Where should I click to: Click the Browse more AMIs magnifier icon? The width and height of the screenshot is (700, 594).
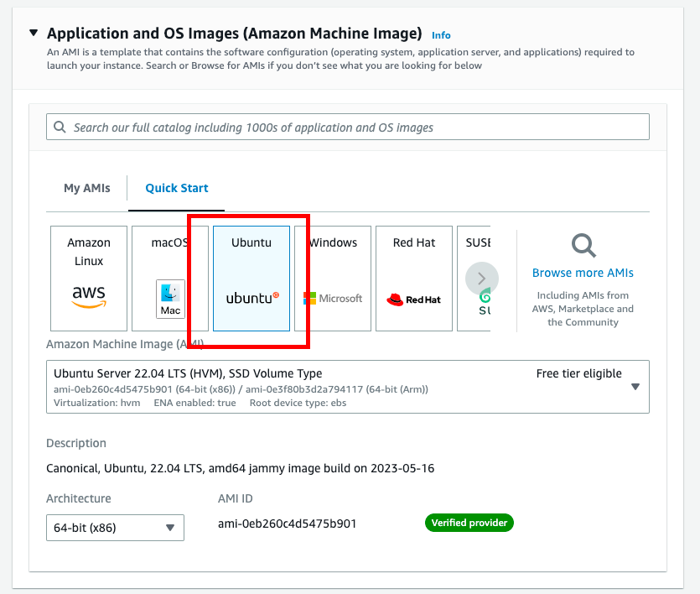tap(583, 246)
